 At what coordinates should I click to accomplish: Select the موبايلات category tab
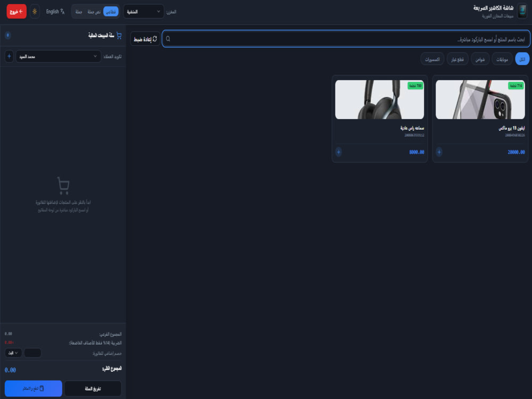pyautogui.click(x=502, y=59)
